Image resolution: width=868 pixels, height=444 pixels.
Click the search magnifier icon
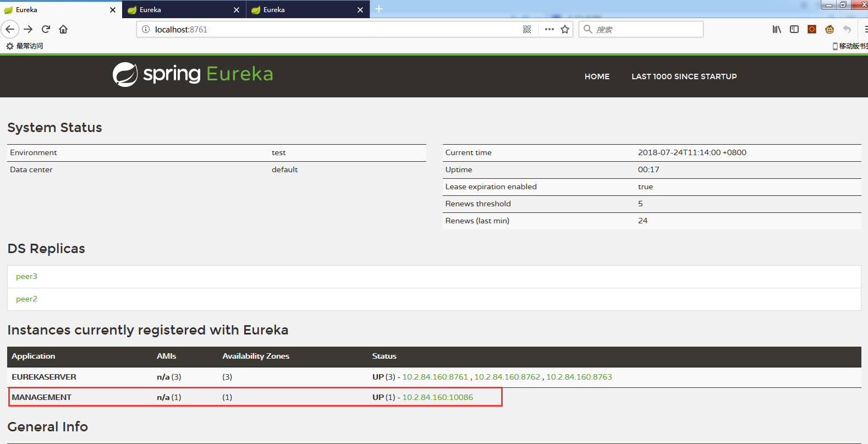(587, 29)
